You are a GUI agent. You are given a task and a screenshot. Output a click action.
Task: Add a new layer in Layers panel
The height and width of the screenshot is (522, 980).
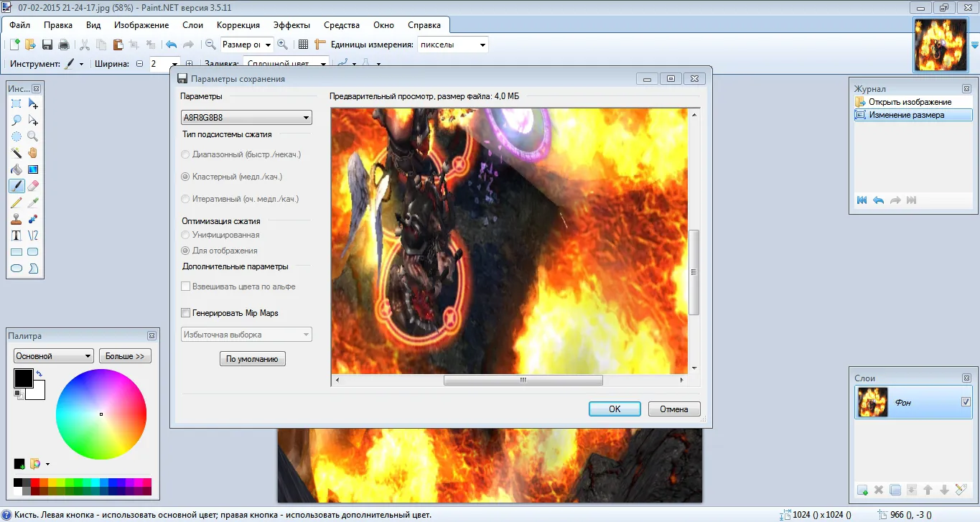coord(862,490)
